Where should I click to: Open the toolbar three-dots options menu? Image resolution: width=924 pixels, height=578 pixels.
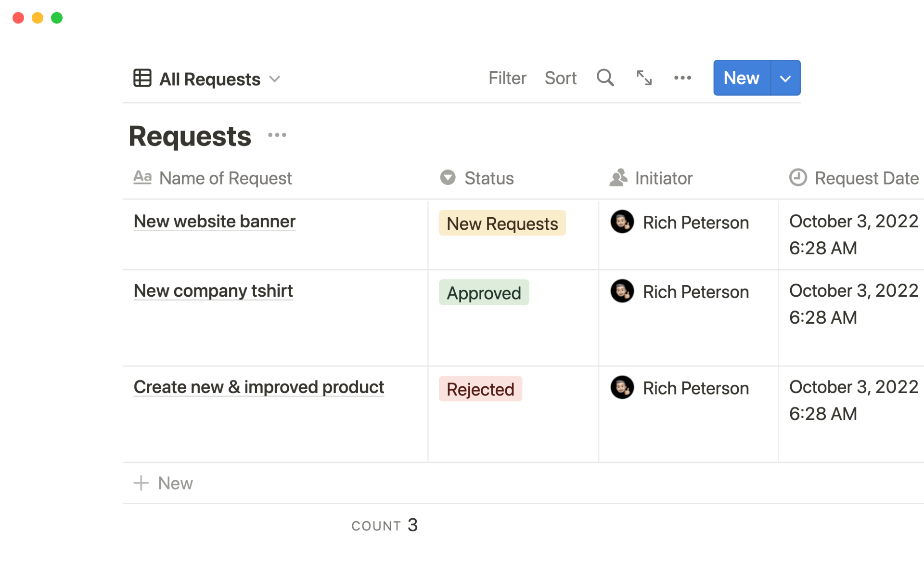(682, 78)
